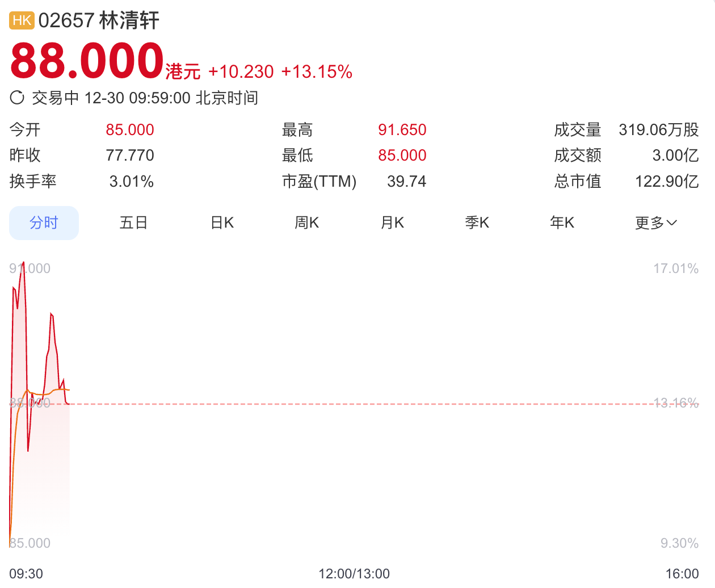Click the HK market badge icon

click(x=22, y=20)
